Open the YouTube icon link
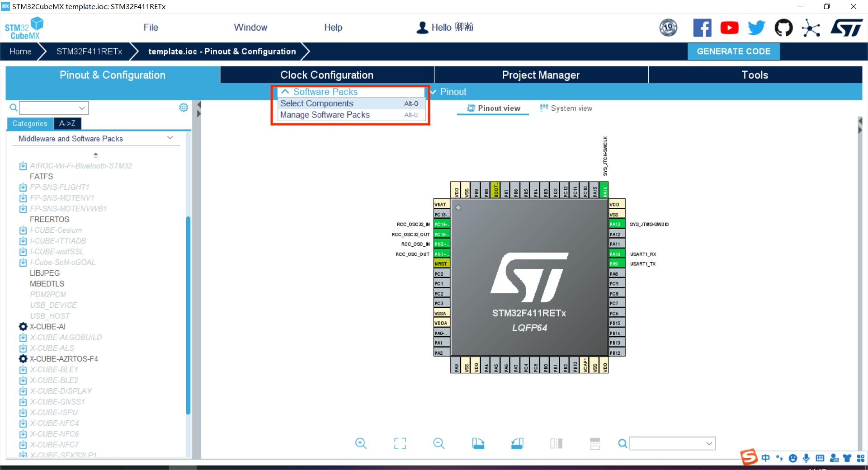The image size is (868, 470). click(x=729, y=28)
